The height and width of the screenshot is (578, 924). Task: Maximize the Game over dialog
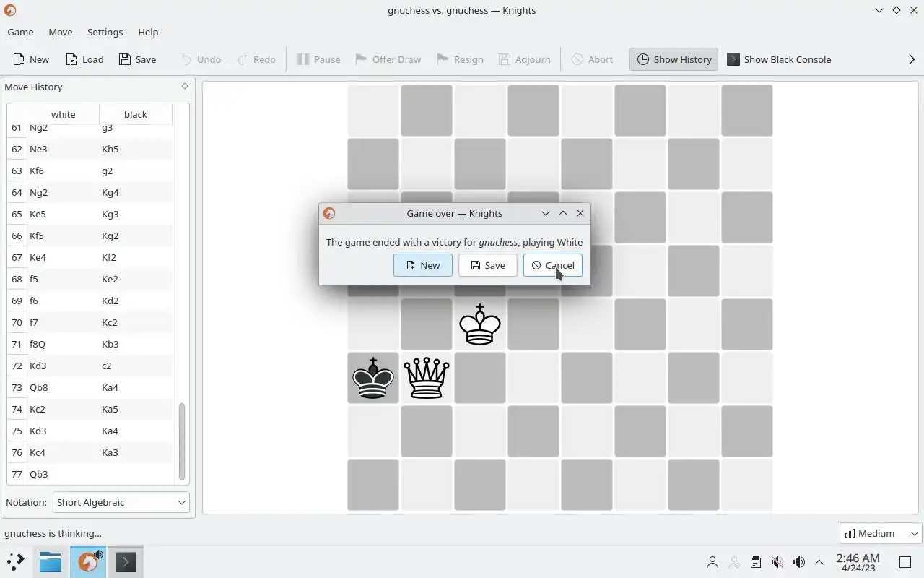tap(563, 213)
